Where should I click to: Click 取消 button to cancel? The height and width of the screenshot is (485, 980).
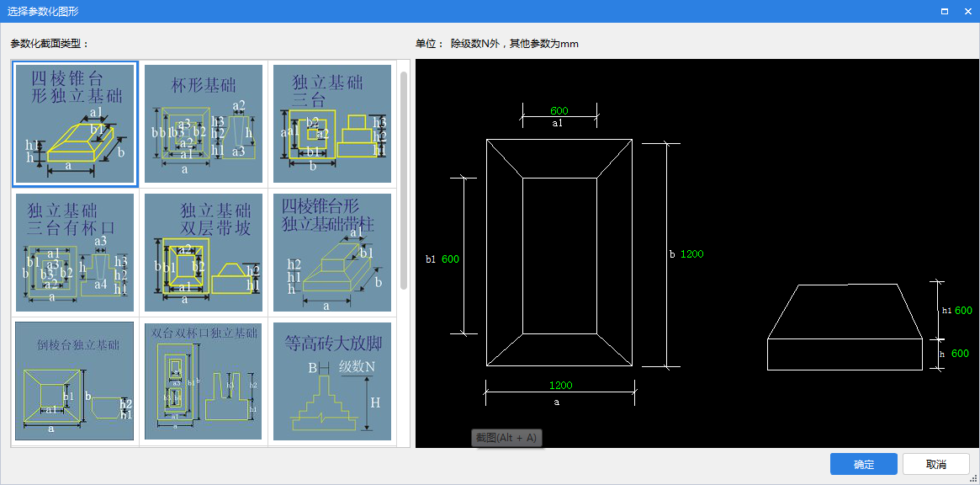[x=935, y=464]
